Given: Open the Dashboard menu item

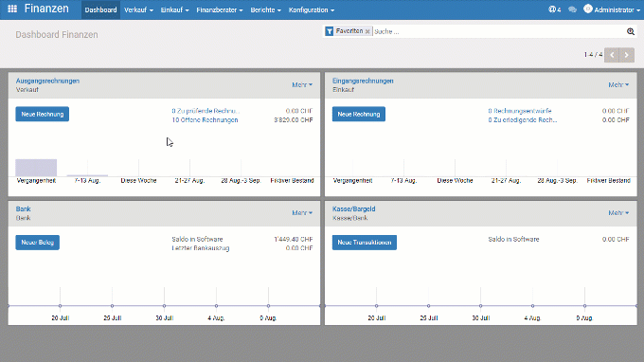Looking at the screenshot, I should tap(100, 9).
